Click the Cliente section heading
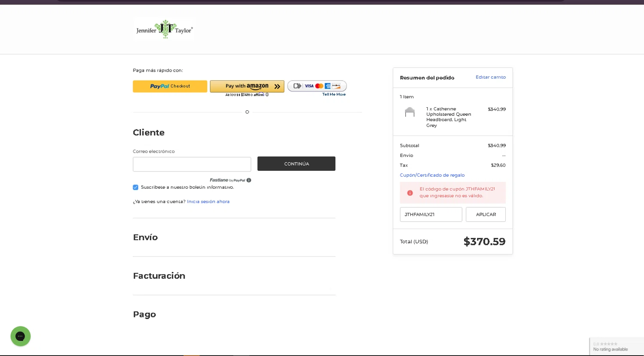Image resolution: width=644 pixels, height=356 pixels. pyautogui.click(x=149, y=133)
